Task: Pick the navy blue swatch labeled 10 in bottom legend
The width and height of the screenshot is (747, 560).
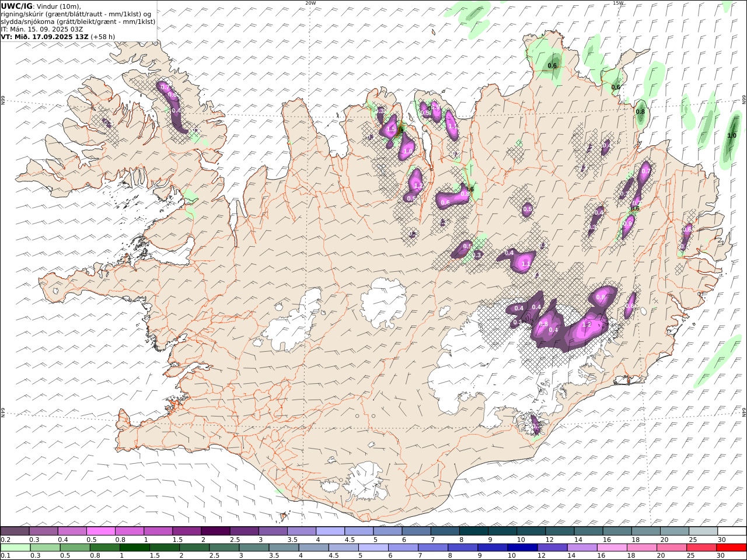Action: [x=522, y=547]
